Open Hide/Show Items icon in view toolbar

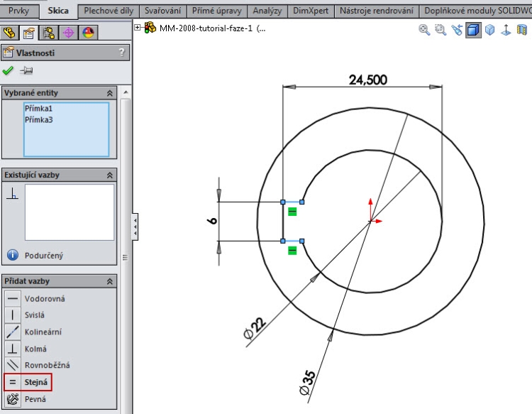tap(522, 30)
